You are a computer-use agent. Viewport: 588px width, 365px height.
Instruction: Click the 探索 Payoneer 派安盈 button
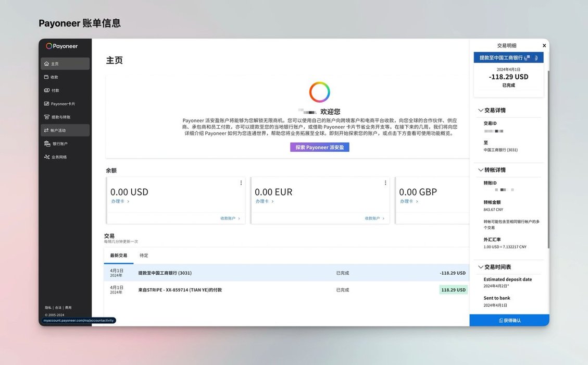pos(320,148)
